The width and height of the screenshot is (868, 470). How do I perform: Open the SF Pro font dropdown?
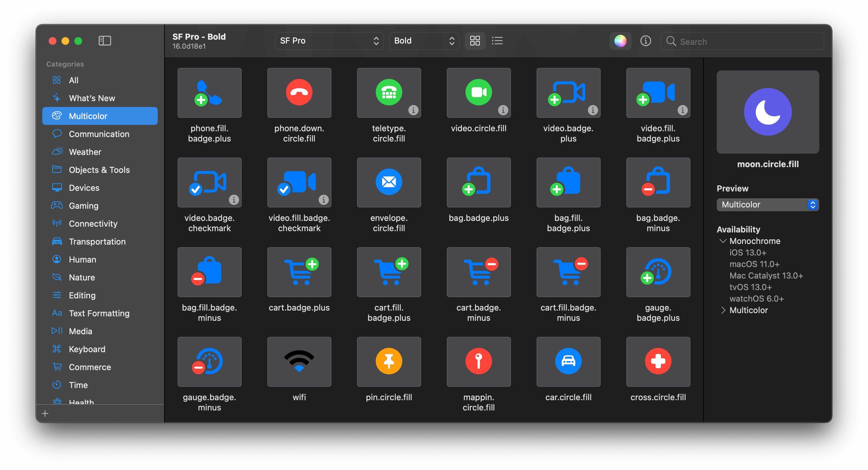click(x=329, y=41)
